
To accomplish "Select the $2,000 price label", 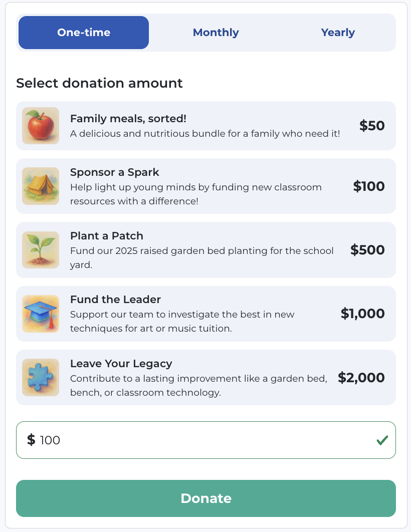I will pyautogui.click(x=361, y=378).
